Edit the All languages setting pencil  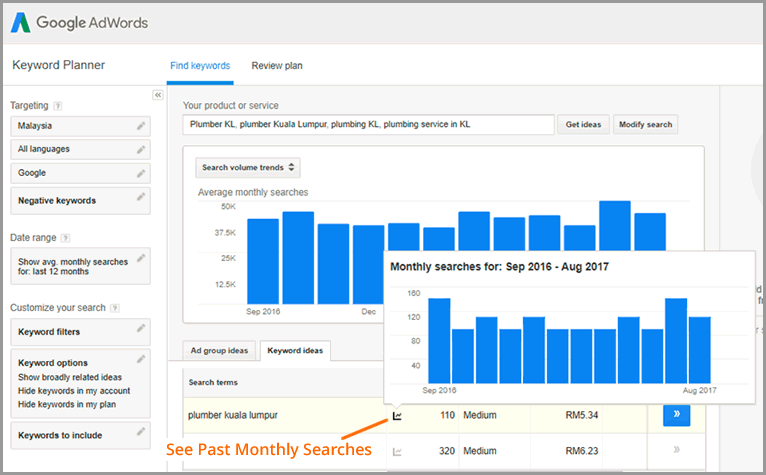point(141,150)
